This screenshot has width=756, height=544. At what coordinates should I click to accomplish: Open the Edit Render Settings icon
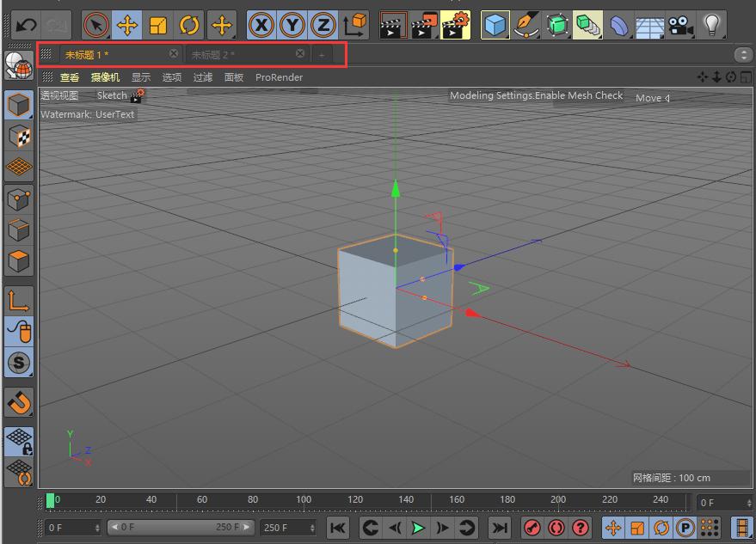pyautogui.click(x=455, y=25)
